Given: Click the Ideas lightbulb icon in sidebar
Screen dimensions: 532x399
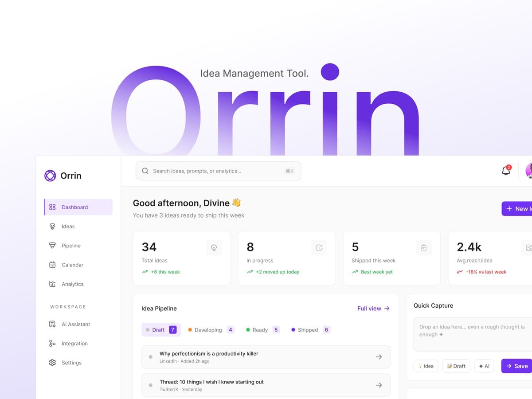Looking at the screenshot, I should (52, 227).
